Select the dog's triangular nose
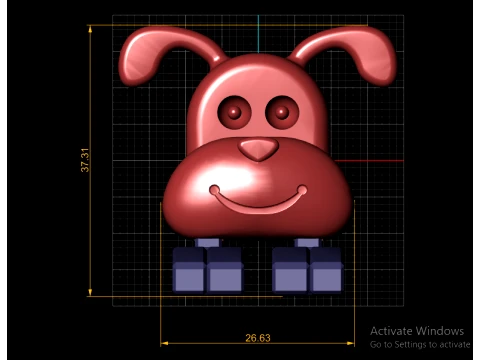This screenshot has width=480, height=360. (258, 150)
